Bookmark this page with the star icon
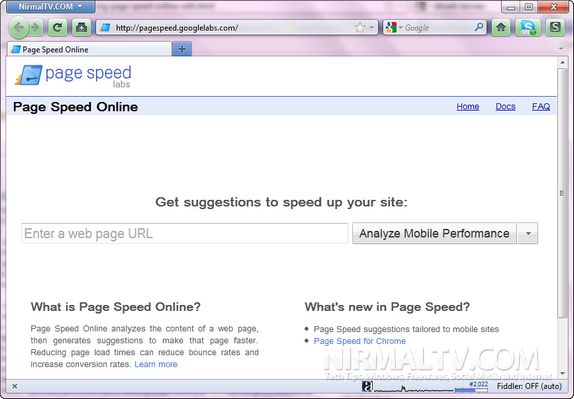574x399 pixels. point(360,27)
